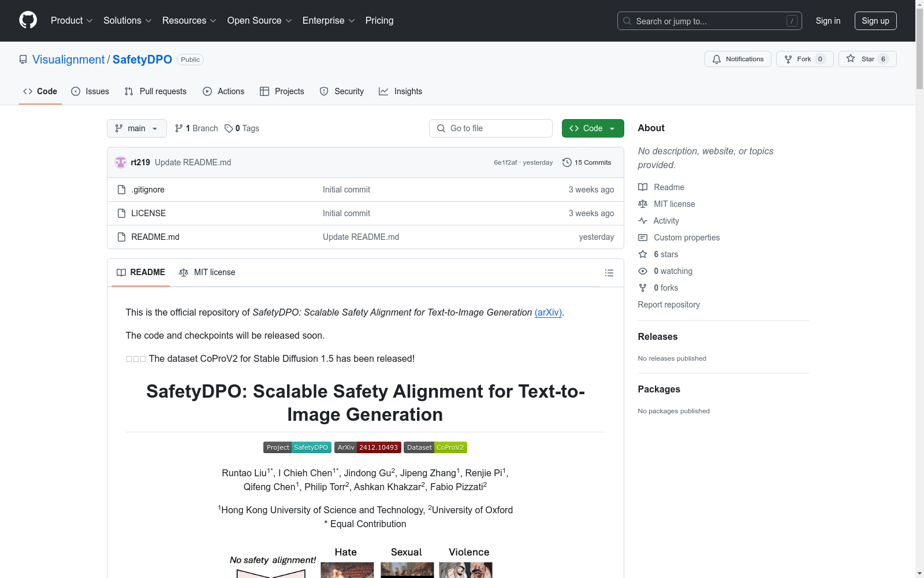This screenshot has height=578, width=924.
Task: Open Custom properties link
Action: (679, 238)
